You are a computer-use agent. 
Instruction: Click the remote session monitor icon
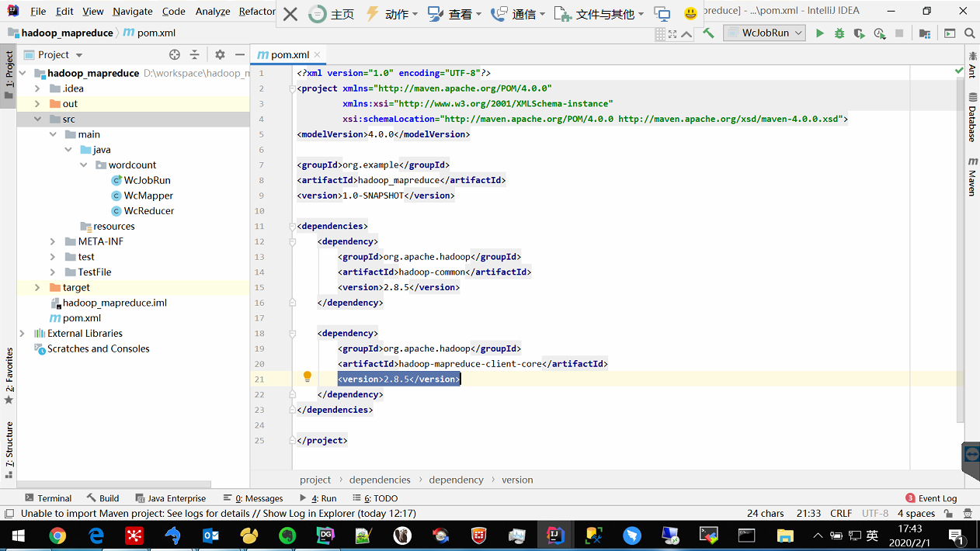pyautogui.click(x=662, y=14)
